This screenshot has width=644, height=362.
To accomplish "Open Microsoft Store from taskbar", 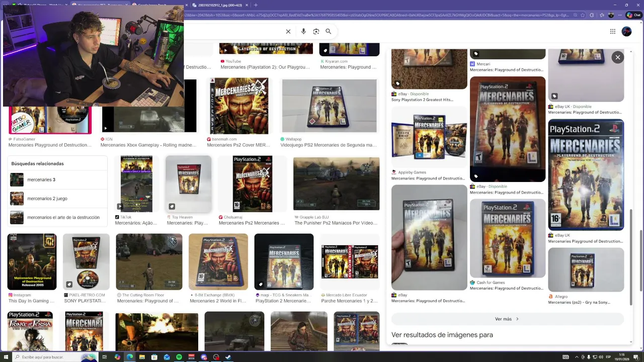I will click(154, 357).
